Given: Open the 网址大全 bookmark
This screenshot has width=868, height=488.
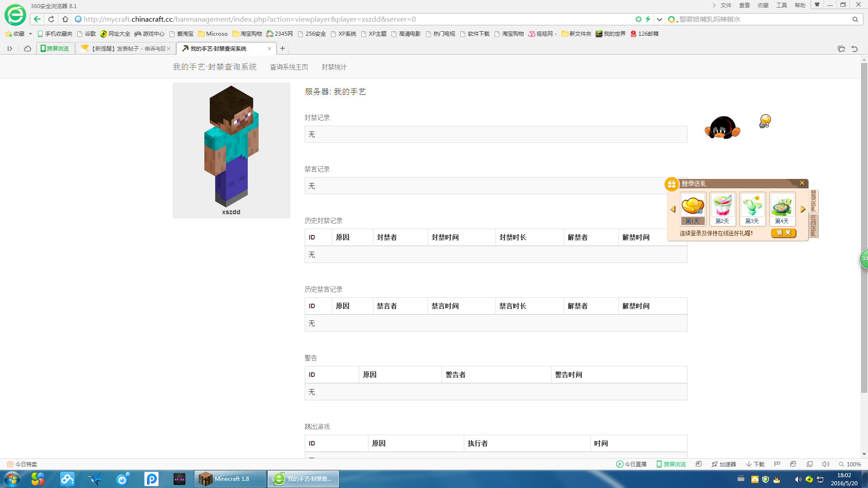Looking at the screenshot, I should (x=115, y=34).
